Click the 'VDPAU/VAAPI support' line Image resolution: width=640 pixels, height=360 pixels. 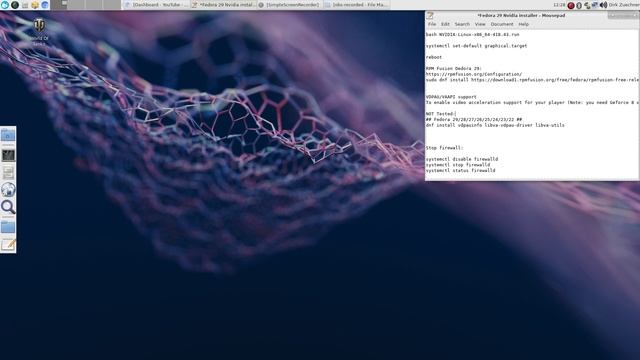click(x=451, y=97)
